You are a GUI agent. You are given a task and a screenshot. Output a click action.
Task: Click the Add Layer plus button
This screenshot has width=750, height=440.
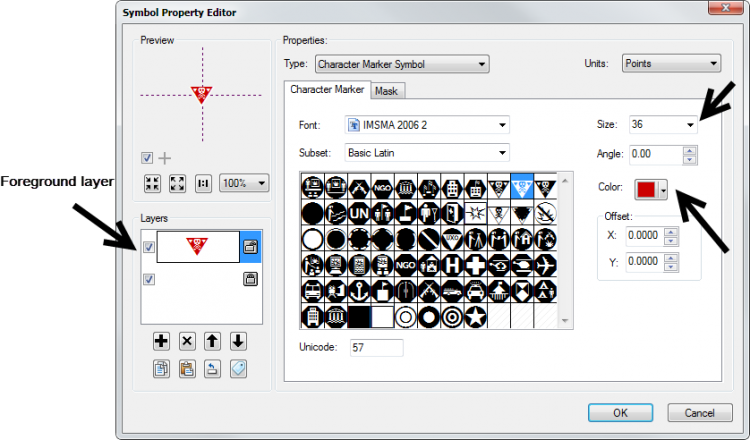161,340
